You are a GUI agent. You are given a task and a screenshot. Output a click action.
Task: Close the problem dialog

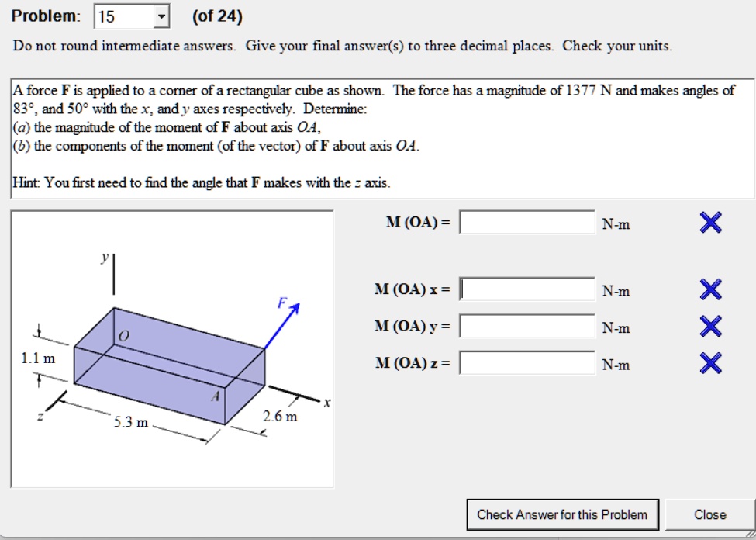[x=709, y=515]
